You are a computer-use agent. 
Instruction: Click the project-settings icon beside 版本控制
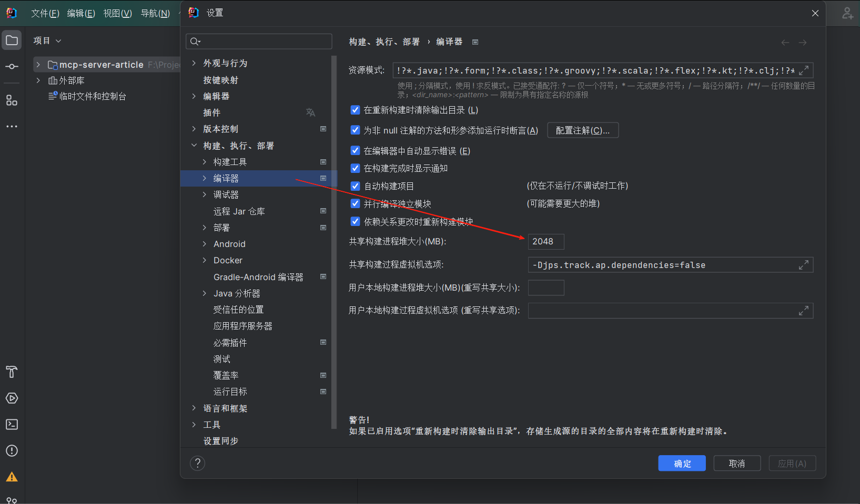point(323,129)
